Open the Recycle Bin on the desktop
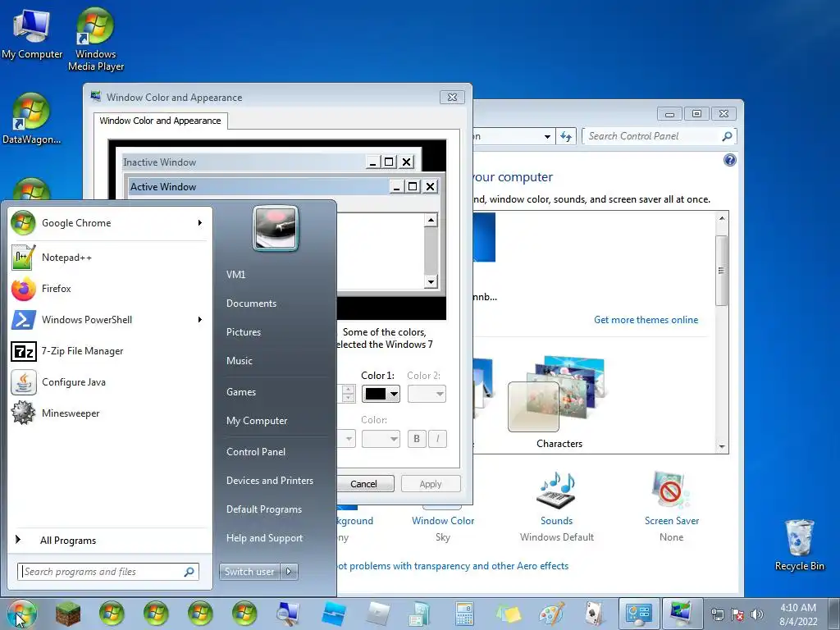This screenshot has height=630, width=840. [799, 546]
